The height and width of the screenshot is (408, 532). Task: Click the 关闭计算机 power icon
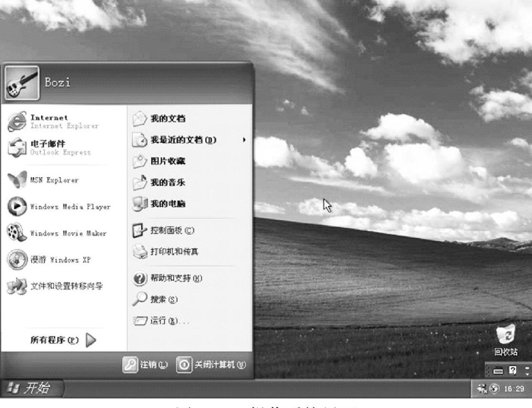coord(184,365)
